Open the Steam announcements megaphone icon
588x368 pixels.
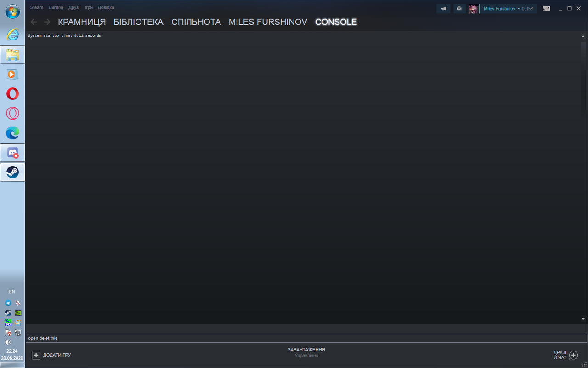point(443,8)
